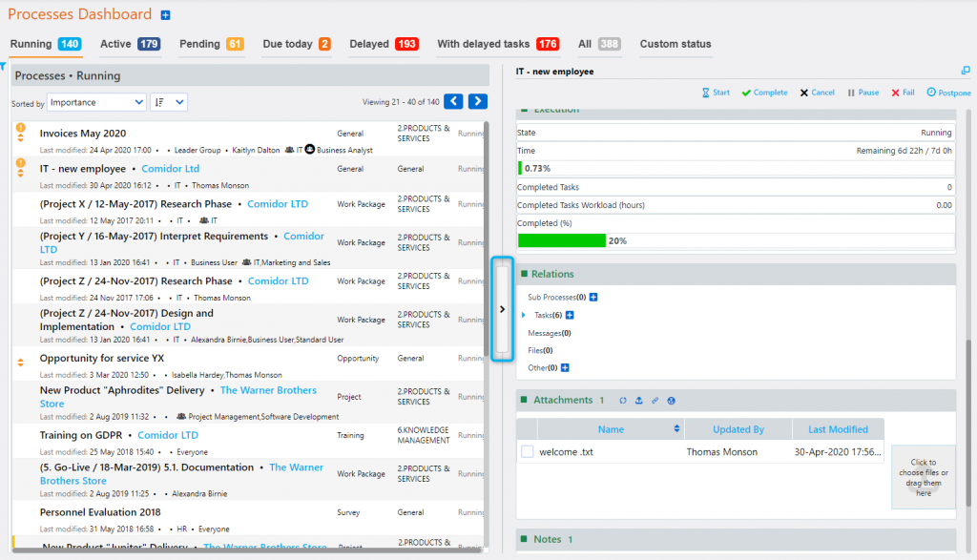The height and width of the screenshot is (560, 977).
Task: Pause the IT - new employee process
Action: pyautogui.click(x=862, y=93)
